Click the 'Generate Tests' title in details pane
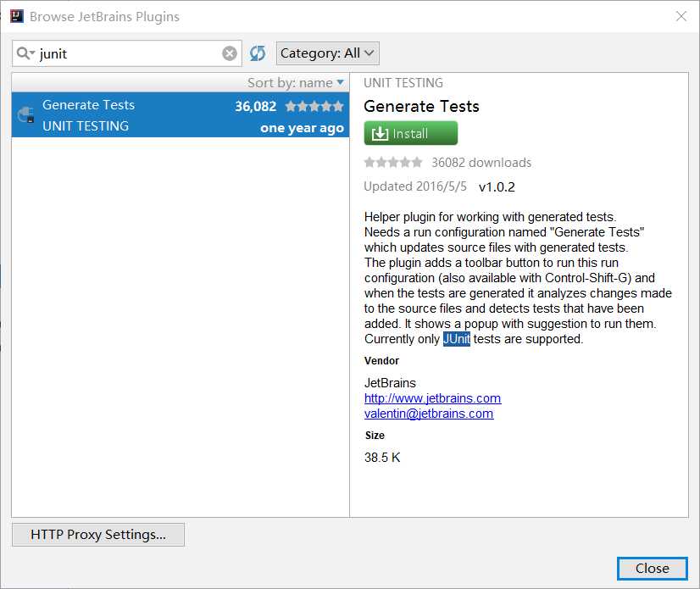 pos(421,107)
